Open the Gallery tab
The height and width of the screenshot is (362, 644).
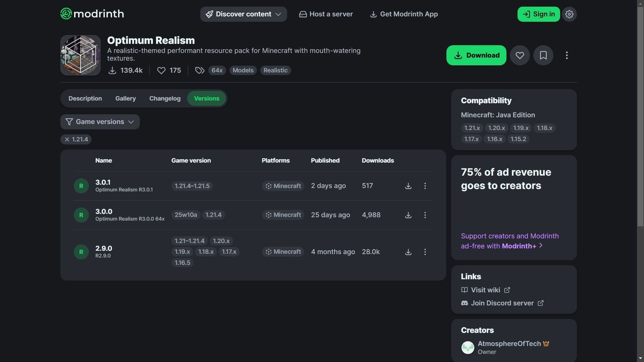pos(125,98)
